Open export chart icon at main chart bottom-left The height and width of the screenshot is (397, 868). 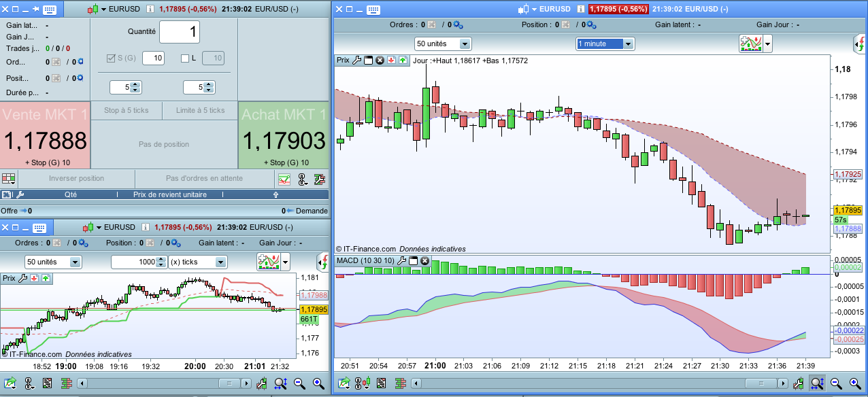tap(344, 384)
